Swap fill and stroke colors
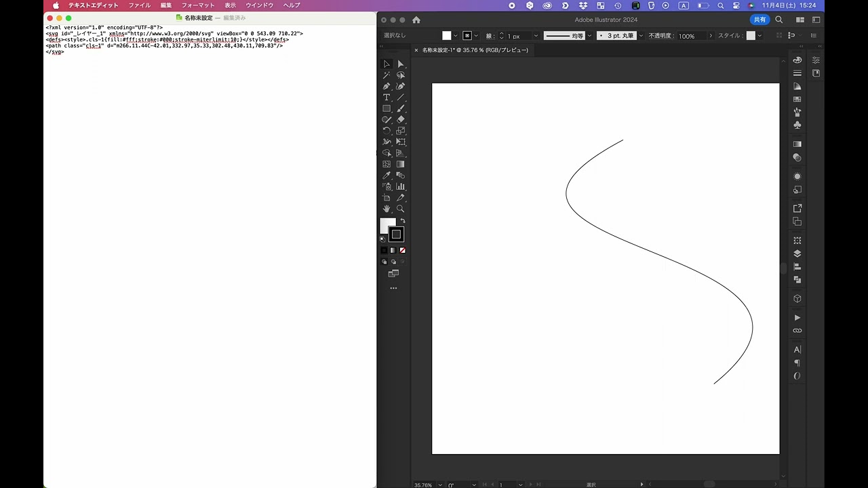Image resolution: width=868 pixels, height=488 pixels. coord(403,221)
